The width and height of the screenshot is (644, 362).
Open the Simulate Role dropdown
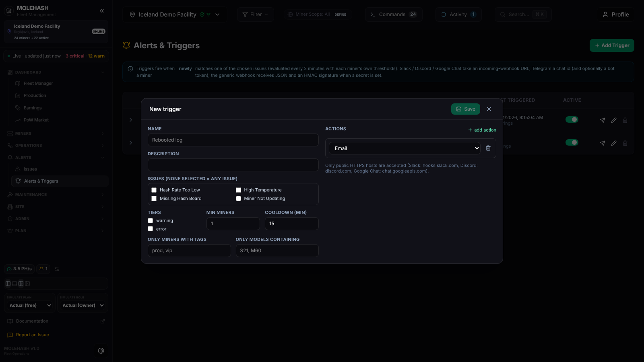pyautogui.click(x=83, y=305)
